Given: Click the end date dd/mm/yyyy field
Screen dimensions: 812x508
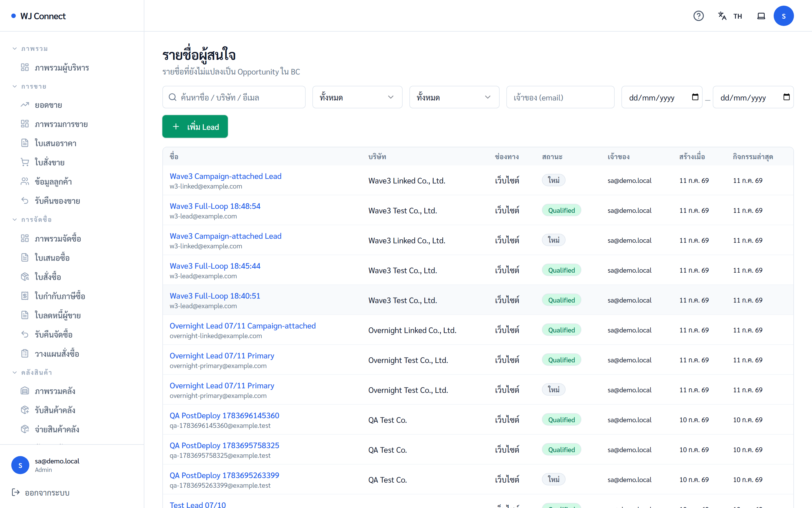Looking at the screenshot, I should (x=753, y=97).
